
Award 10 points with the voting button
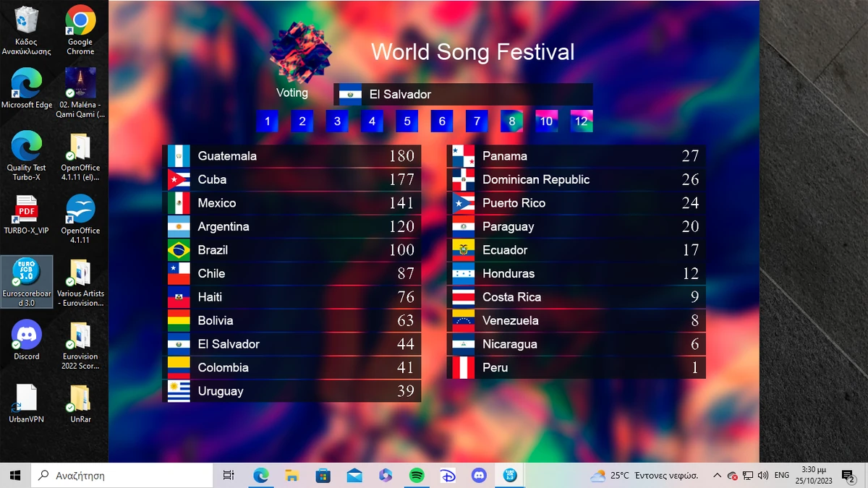546,121
